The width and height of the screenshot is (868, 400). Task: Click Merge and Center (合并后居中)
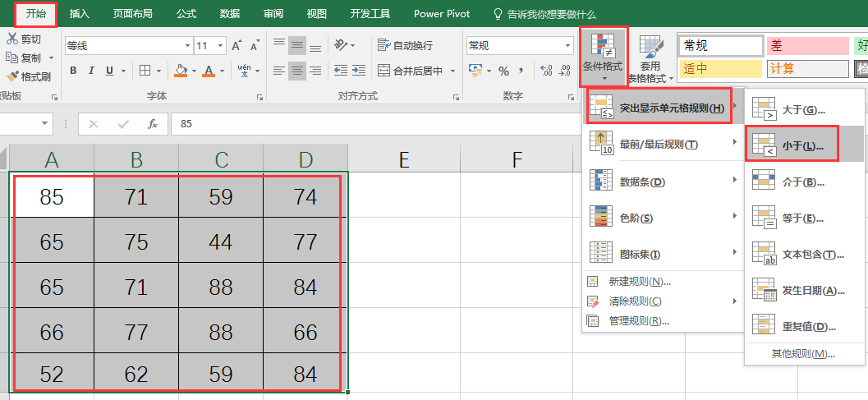411,71
